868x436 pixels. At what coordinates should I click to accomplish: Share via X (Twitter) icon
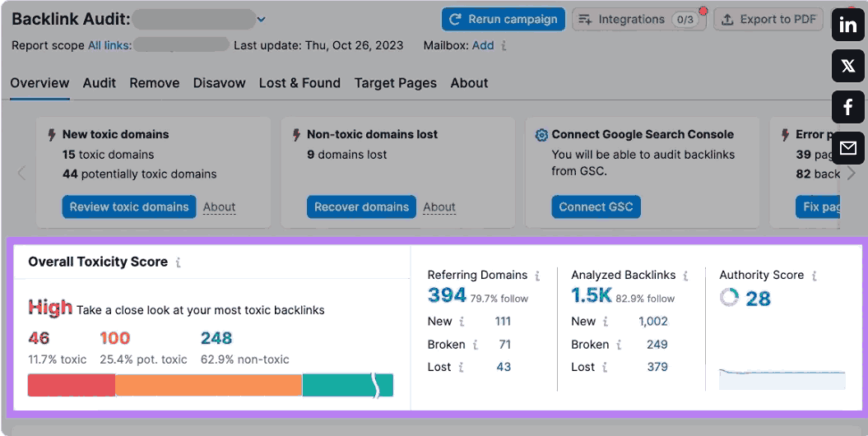click(x=848, y=66)
